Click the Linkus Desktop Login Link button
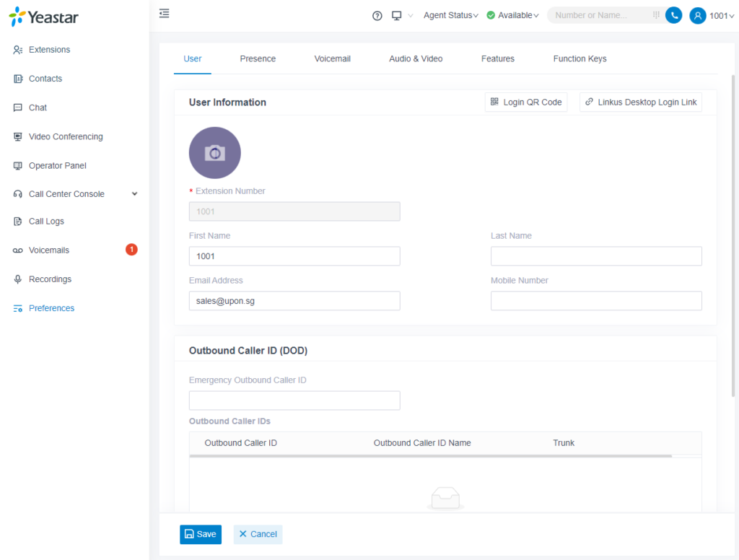This screenshot has height=560, width=739. (640, 102)
